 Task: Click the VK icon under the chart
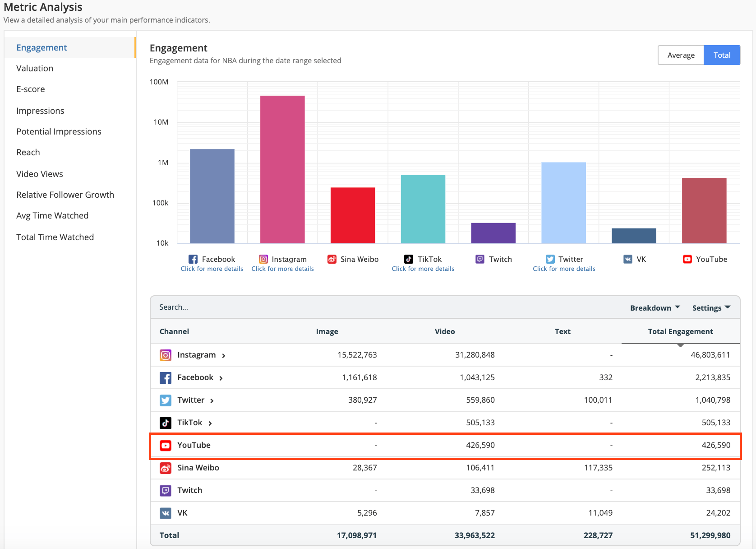point(628,259)
